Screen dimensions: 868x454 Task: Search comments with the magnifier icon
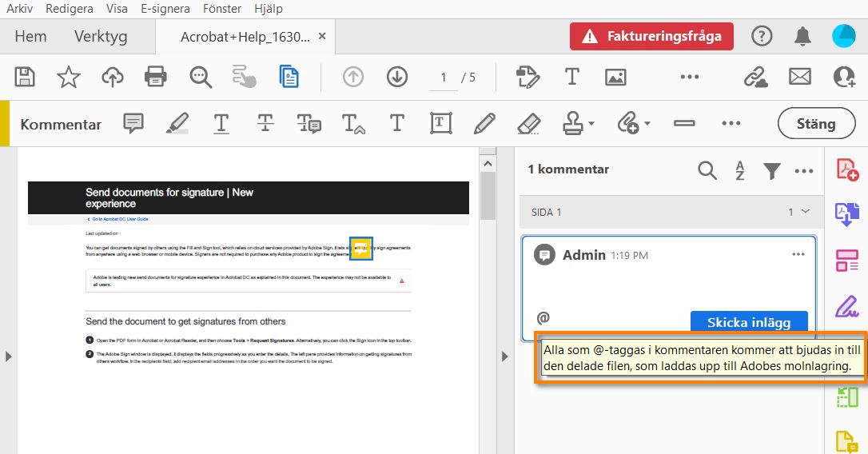[x=707, y=170]
